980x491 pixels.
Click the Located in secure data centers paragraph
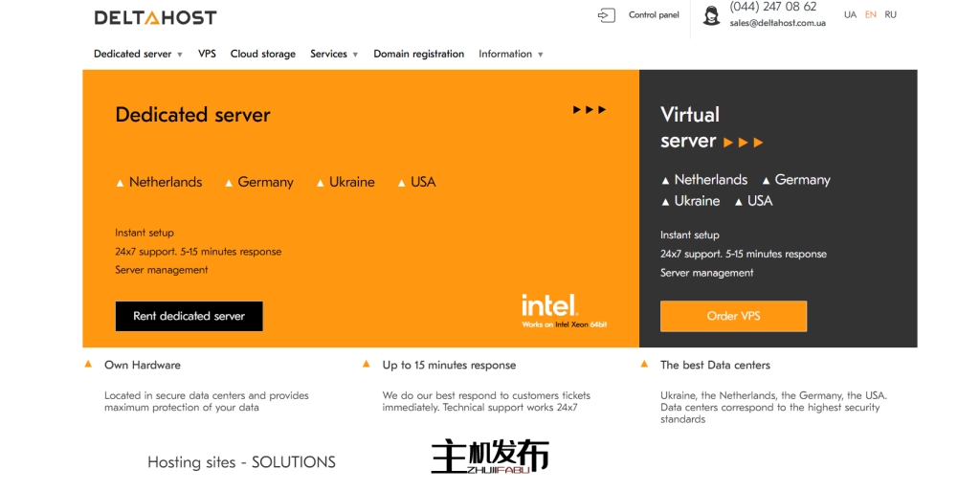pyautogui.click(x=207, y=402)
